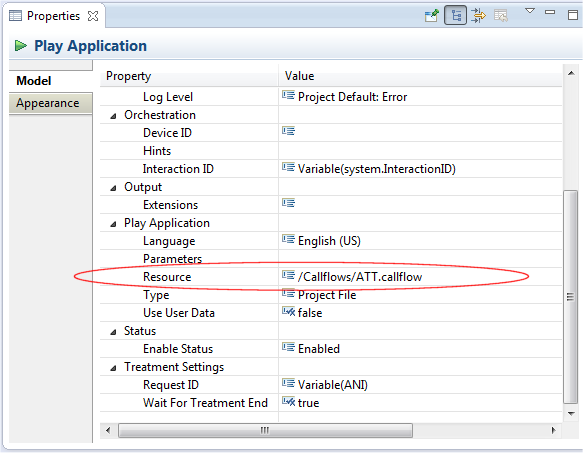Toggle the Use User Data false value
The height and width of the screenshot is (453, 583).
tap(310, 313)
